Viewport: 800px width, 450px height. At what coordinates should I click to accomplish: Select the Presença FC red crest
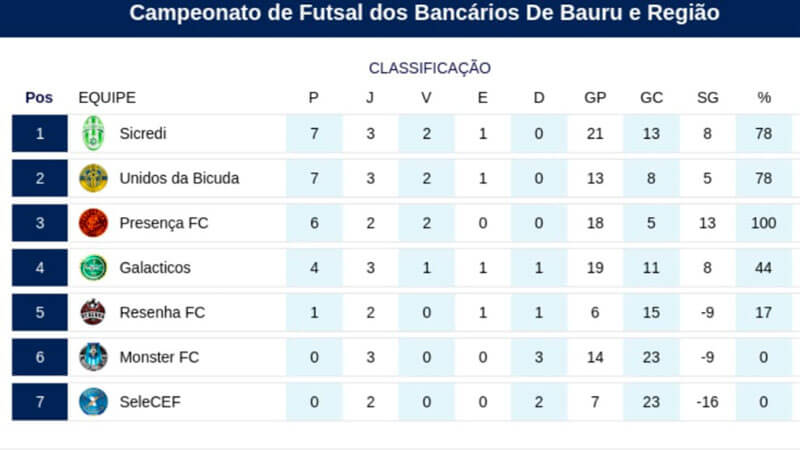pyautogui.click(x=93, y=223)
